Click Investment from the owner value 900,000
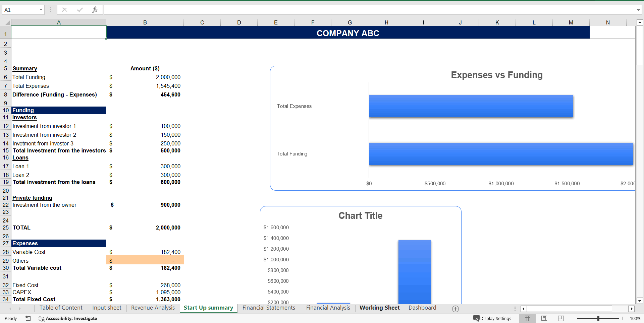 (x=145, y=205)
